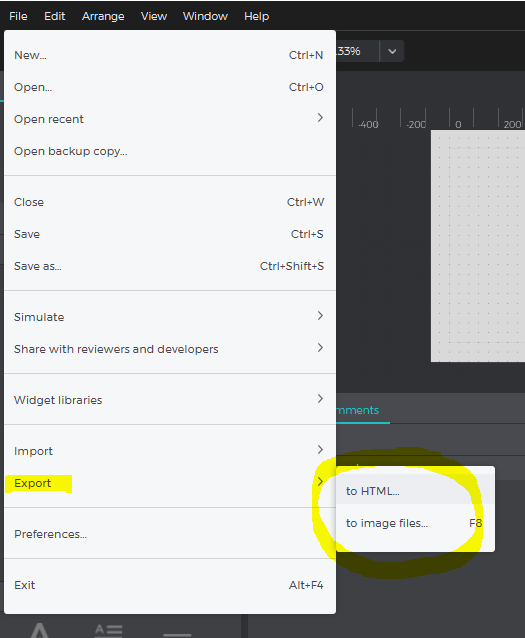Click Close in File menu
525x638 pixels.
click(x=170, y=202)
